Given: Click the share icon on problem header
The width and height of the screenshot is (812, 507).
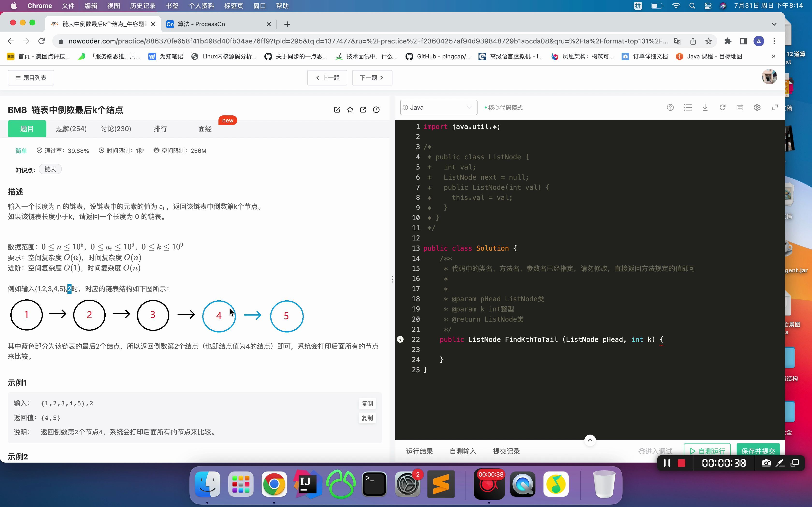Looking at the screenshot, I should pyautogui.click(x=363, y=110).
